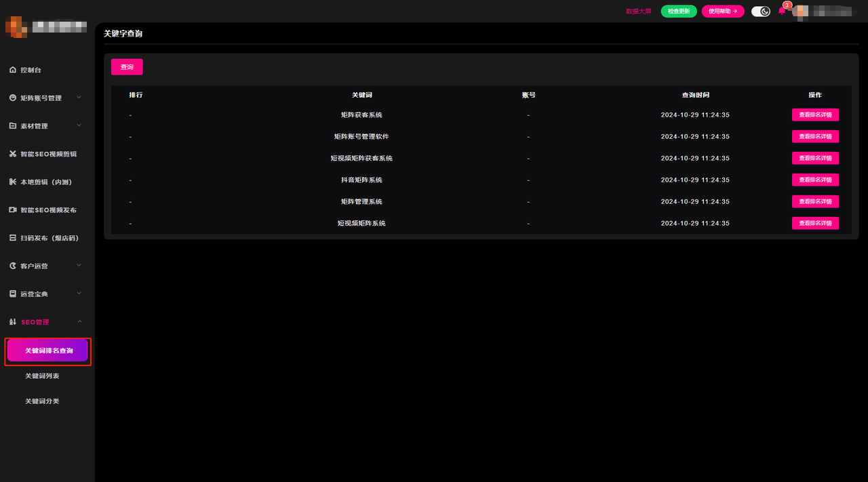Click the 扫码发布 (爆店码) icon
The height and width of the screenshot is (482, 868).
point(13,238)
